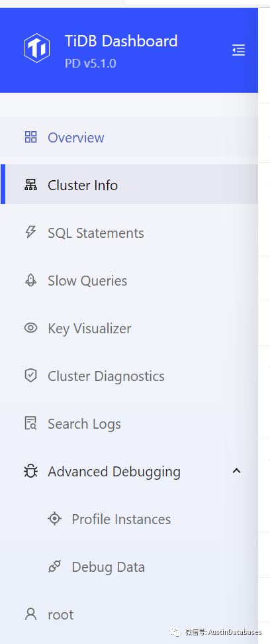
Task: Click the Cluster Info hierarchy icon
Action: click(31, 186)
